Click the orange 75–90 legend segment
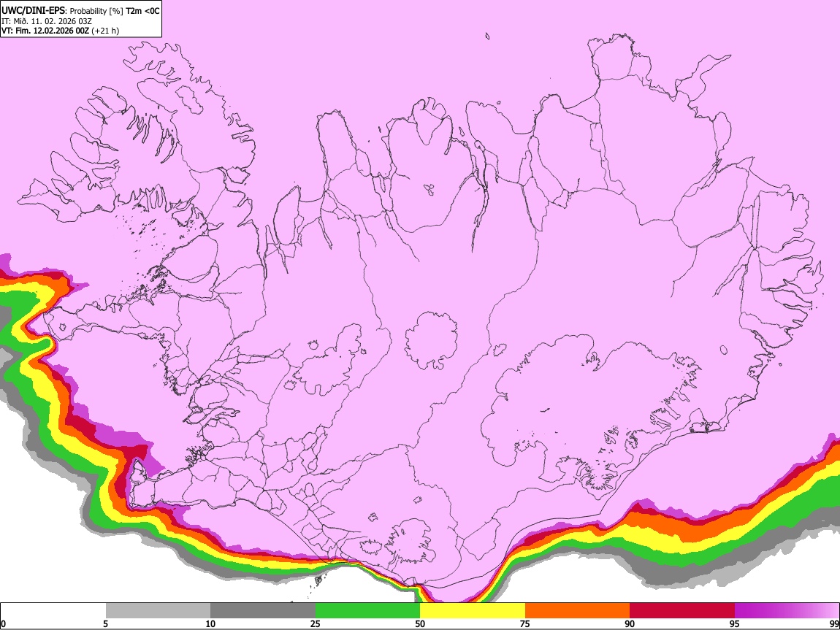The image size is (840, 630). click(x=577, y=610)
